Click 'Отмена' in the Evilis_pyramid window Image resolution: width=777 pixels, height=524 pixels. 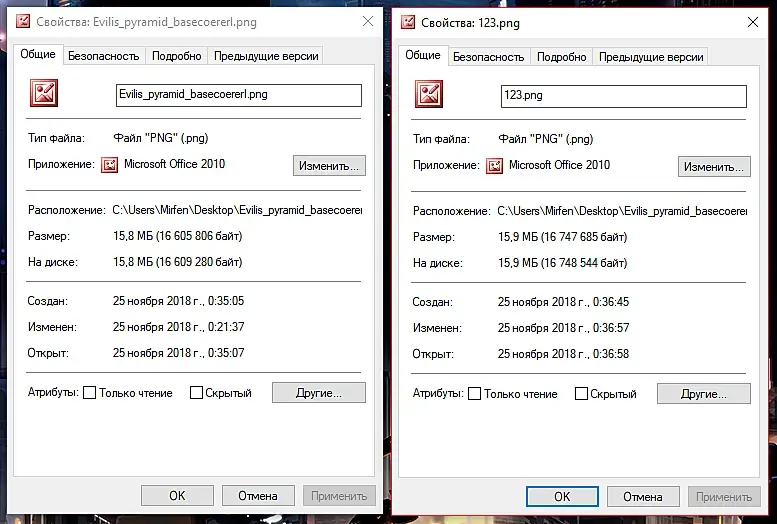258,496
